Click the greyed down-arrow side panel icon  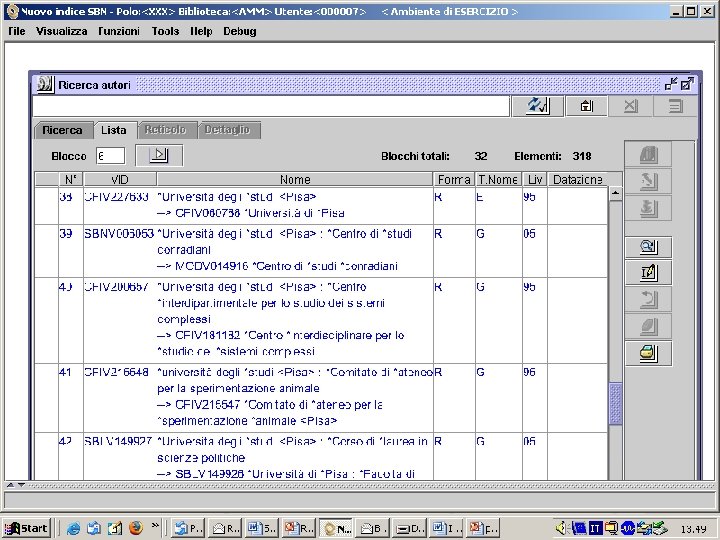pyautogui.click(x=648, y=208)
